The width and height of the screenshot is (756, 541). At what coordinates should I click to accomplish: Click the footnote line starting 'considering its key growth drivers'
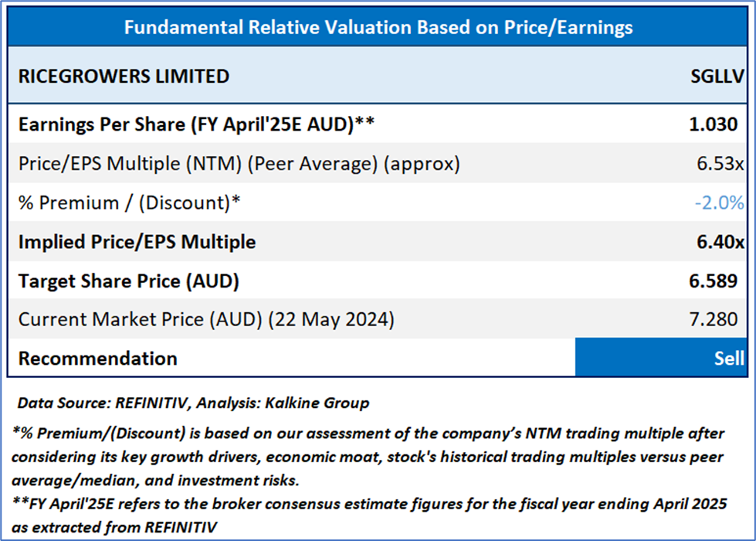click(368, 457)
